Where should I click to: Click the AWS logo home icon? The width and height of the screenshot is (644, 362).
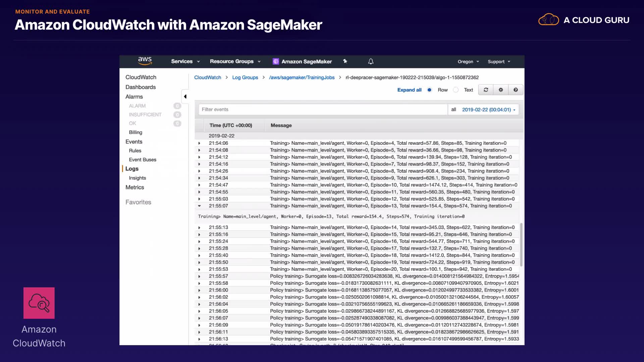145,61
